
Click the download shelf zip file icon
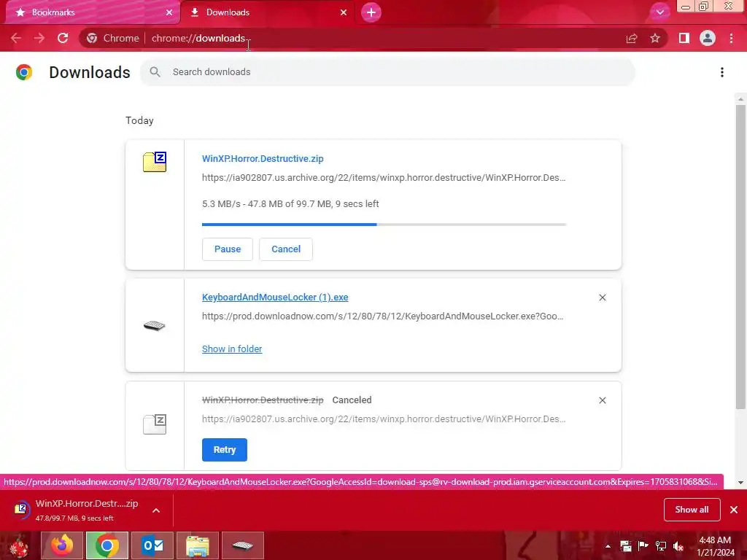[21, 510]
